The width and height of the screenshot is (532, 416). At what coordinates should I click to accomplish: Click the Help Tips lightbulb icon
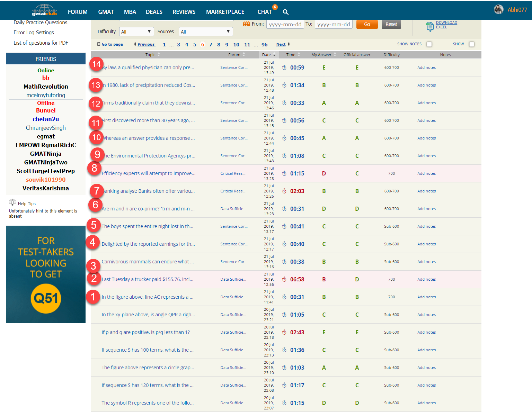tap(12, 202)
